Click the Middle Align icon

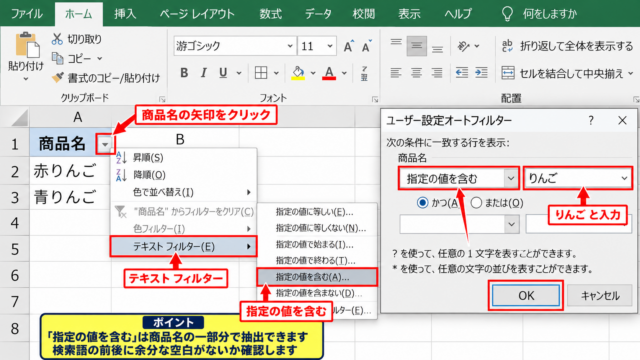[416, 46]
